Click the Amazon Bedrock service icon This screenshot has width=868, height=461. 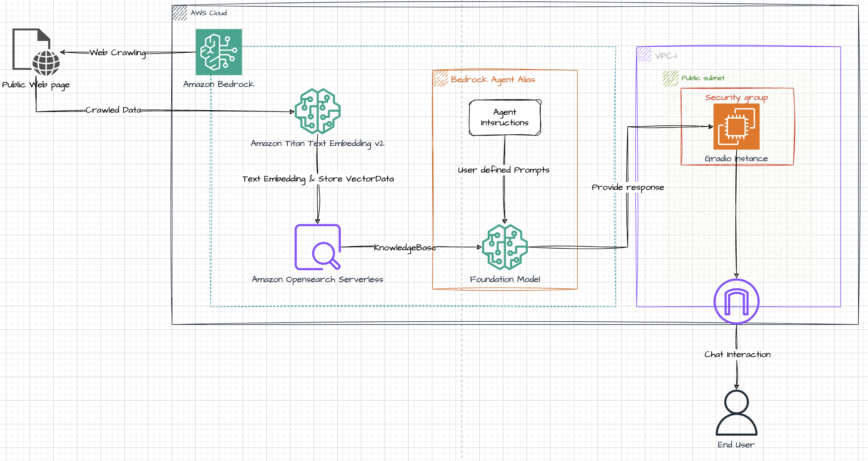(219, 52)
